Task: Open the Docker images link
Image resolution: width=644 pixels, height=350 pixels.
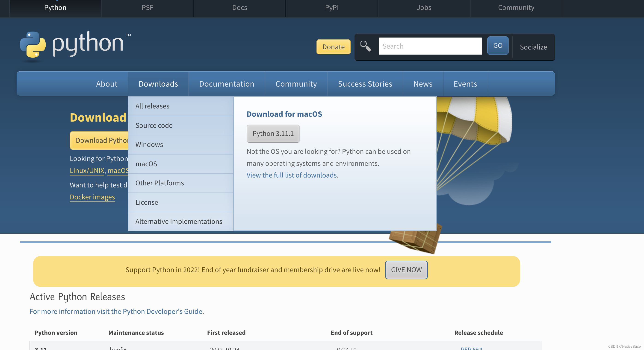Action: [92, 197]
